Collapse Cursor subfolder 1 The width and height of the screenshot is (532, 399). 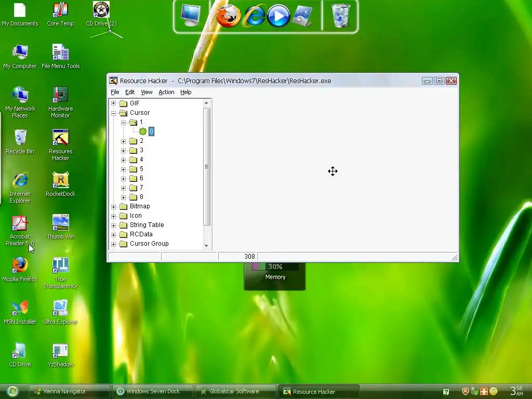124,123
